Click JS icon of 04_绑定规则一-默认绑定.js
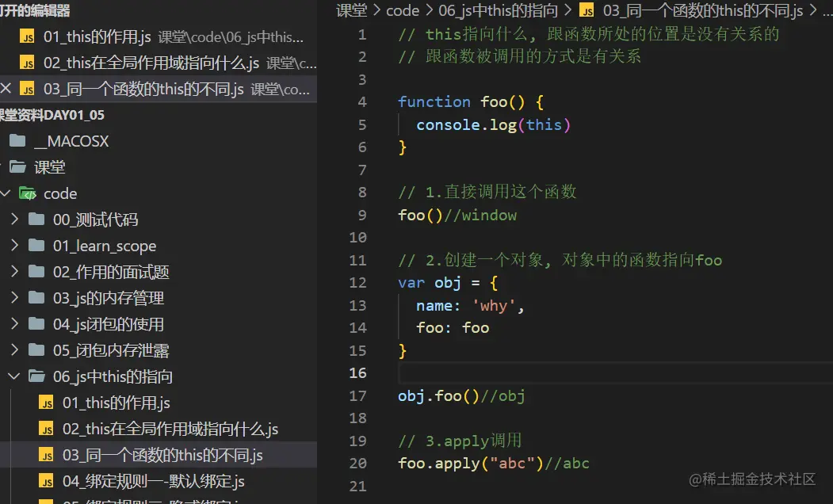This screenshot has width=833, height=504. 46,481
